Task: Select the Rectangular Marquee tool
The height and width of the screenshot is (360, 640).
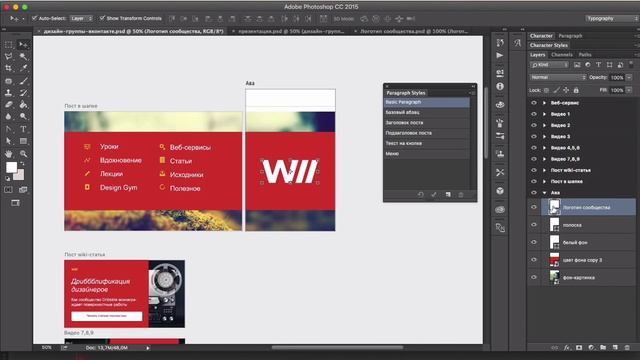Action: (9, 44)
